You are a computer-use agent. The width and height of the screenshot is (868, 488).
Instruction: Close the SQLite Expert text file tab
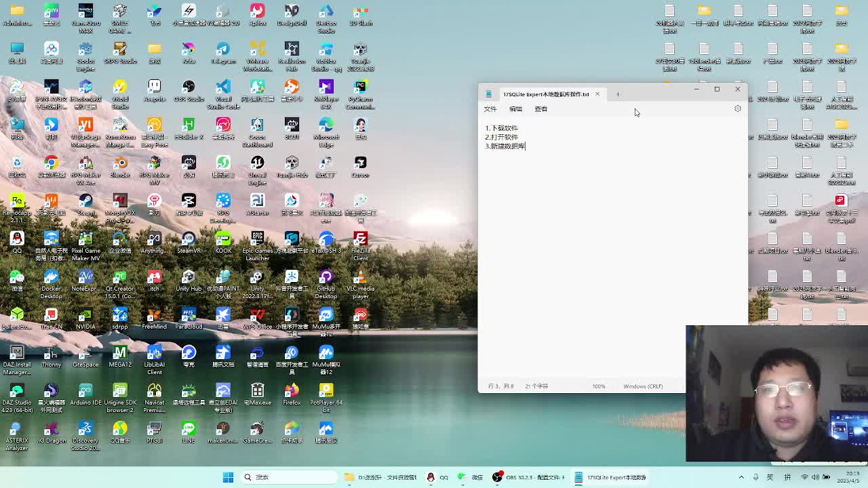click(597, 94)
